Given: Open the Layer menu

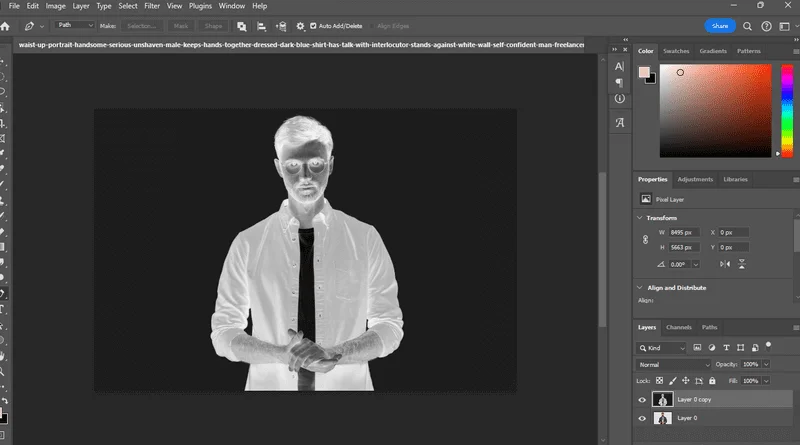Looking at the screenshot, I should pos(81,6).
